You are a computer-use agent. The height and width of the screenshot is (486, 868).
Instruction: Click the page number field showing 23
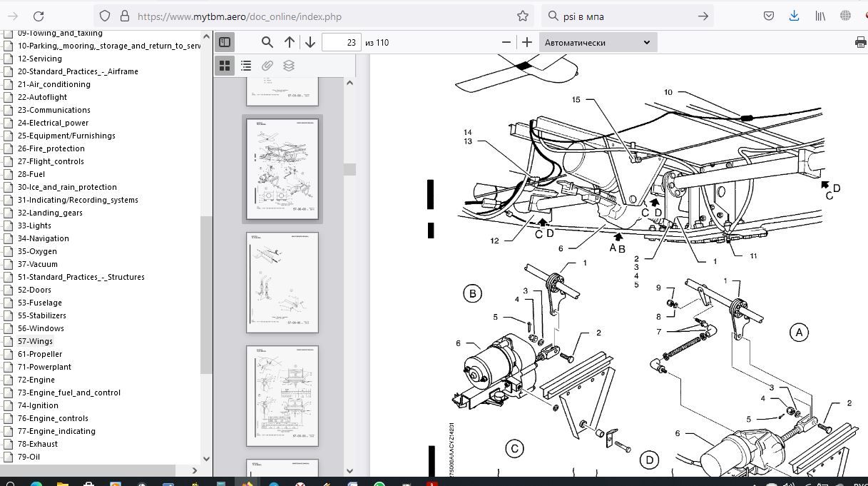(342, 42)
